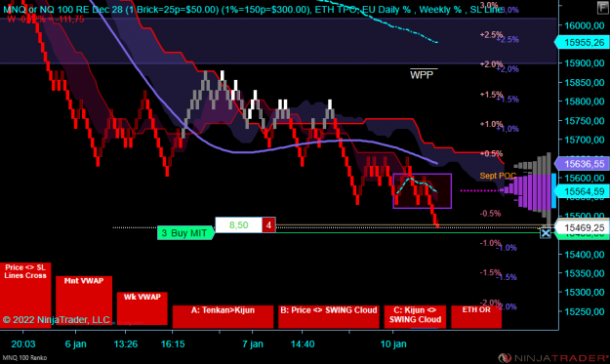Click the 15700,00 price axis label

584,140
